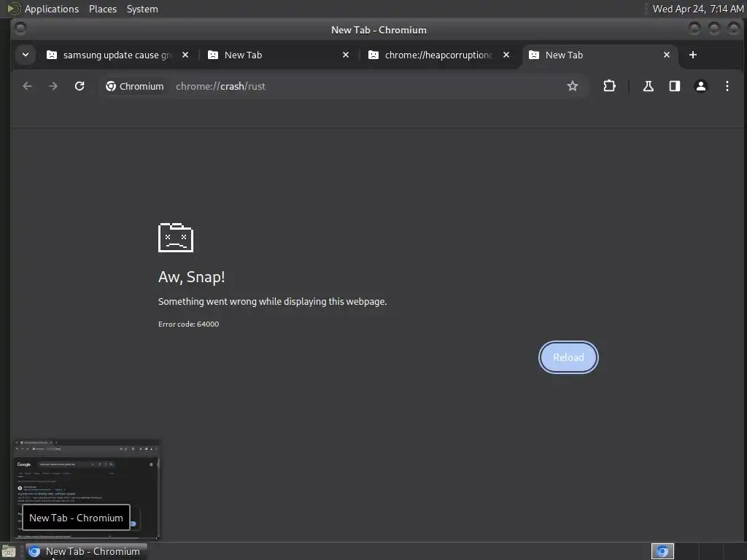This screenshot has height=560, width=747.
Task: Click the Error code: 64000 text
Action: (x=189, y=324)
